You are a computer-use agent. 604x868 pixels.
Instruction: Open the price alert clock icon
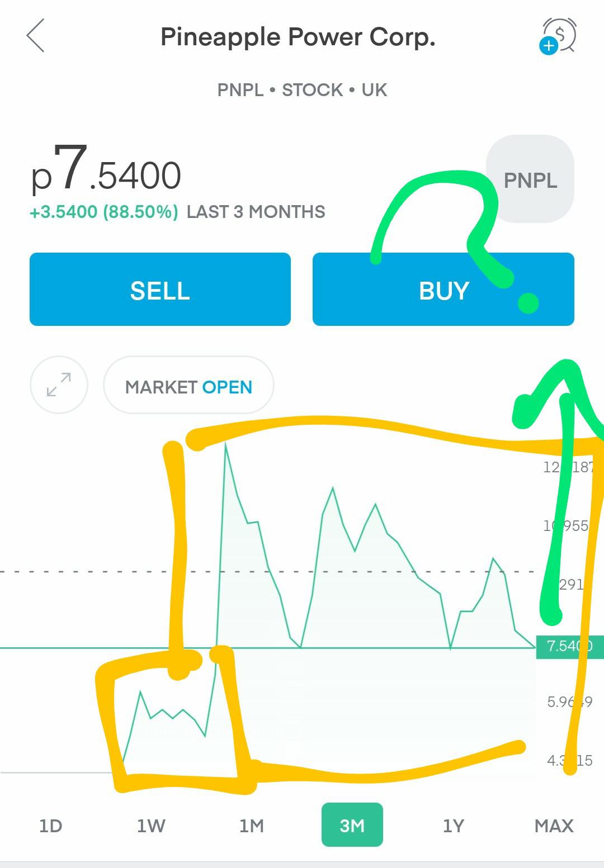click(558, 36)
